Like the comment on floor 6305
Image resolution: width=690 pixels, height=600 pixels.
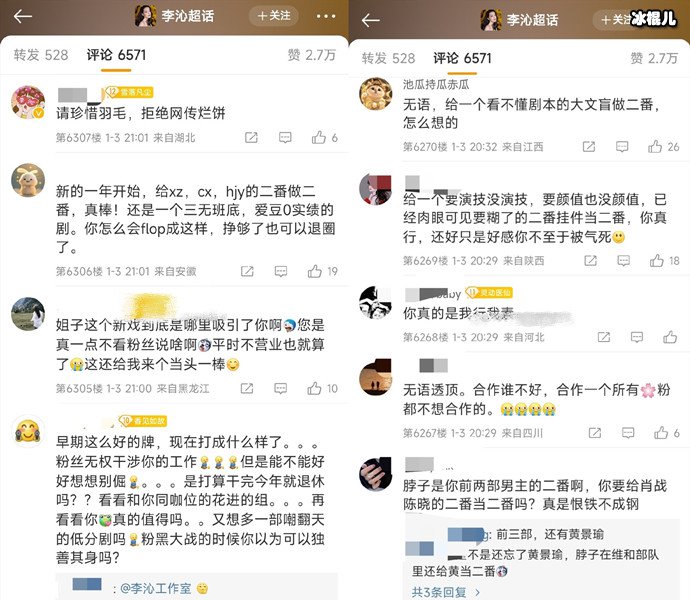coord(314,388)
